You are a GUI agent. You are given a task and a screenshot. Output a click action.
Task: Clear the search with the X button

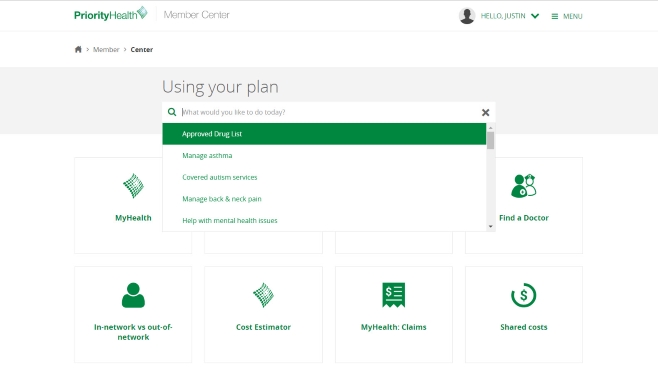pos(486,112)
